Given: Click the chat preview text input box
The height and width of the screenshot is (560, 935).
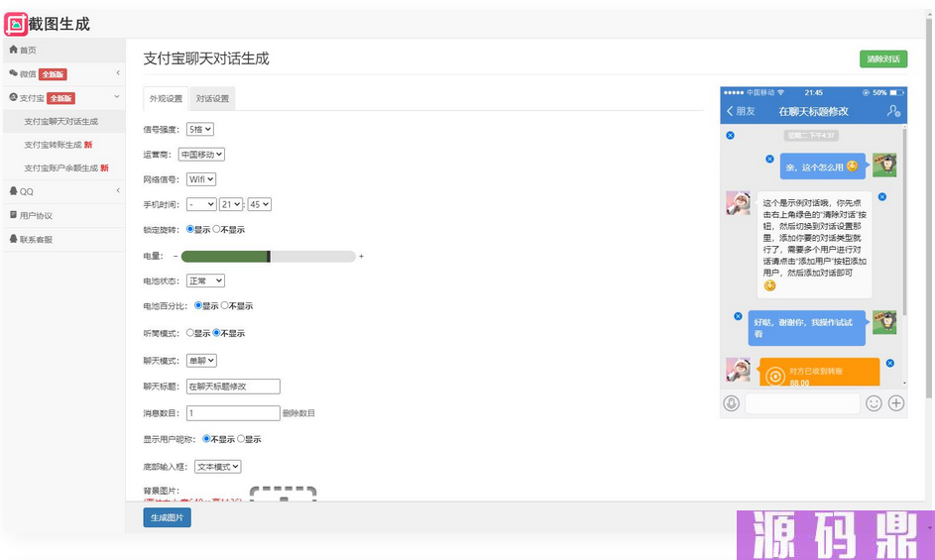Looking at the screenshot, I should click(x=802, y=403).
